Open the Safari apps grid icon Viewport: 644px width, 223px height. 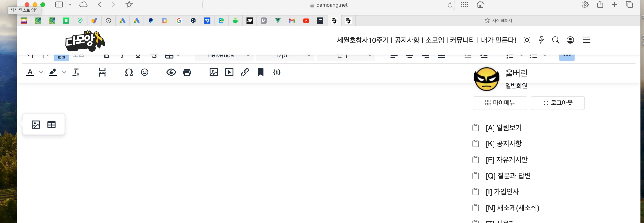pyautogui.click(x=464, y=5)
